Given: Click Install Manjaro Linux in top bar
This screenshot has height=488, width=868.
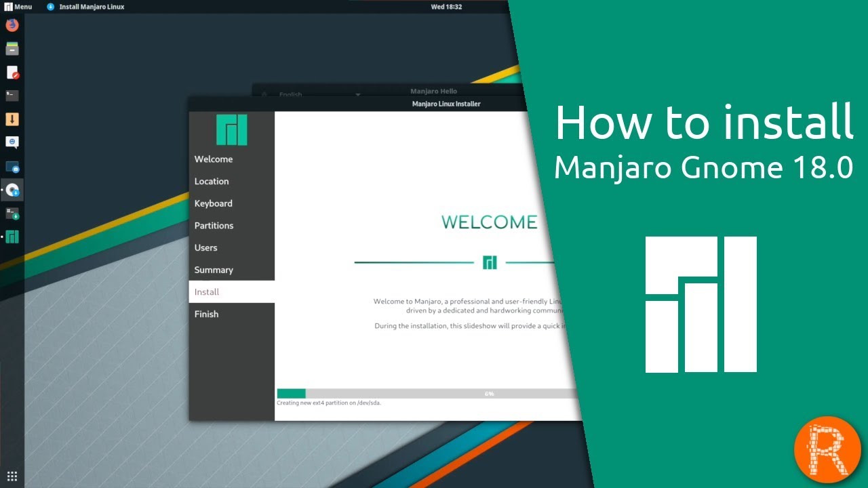Looking at the screenshot, I should pos(92,7).
